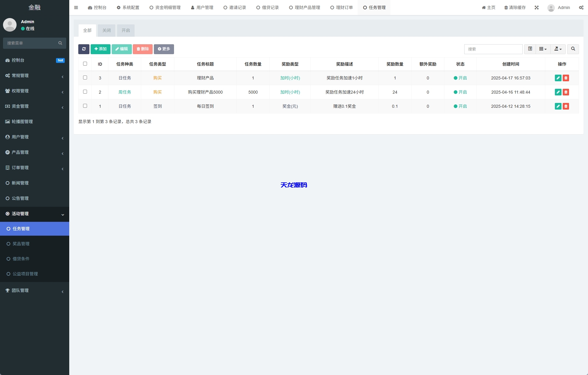Select the header checkbox to mark all tasks
This screenshot has height=375, width=588.
pos(85,64)
